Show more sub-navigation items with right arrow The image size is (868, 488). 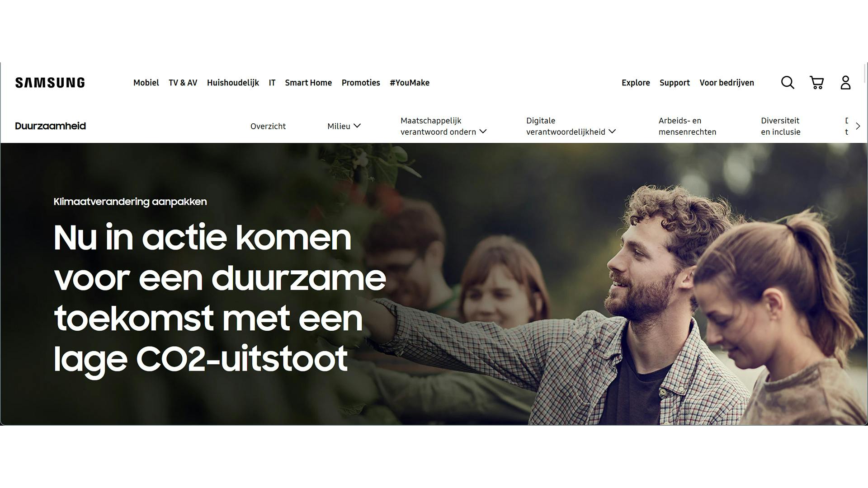858,126
